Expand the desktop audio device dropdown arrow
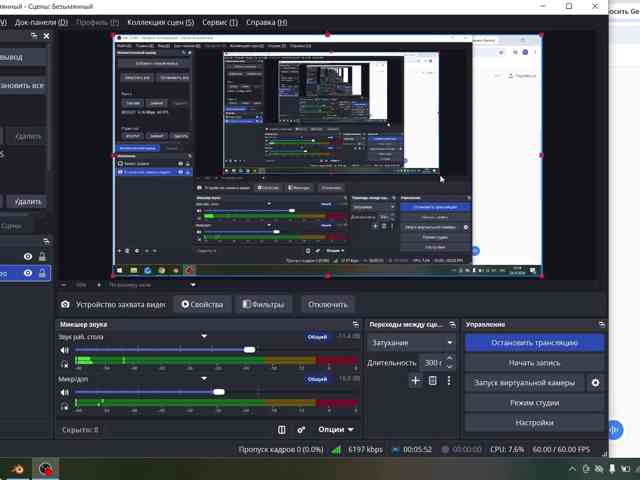This screenshot has width=640, height=480. 204,336
